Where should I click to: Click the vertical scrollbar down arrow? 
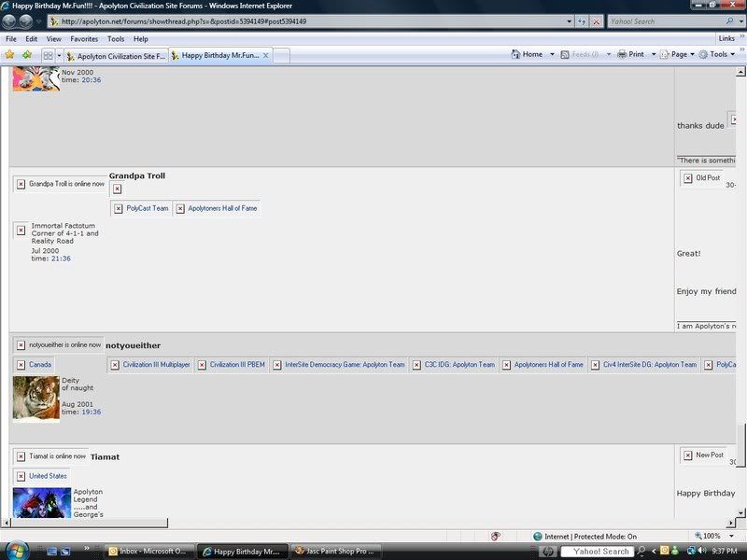point(740,512)
